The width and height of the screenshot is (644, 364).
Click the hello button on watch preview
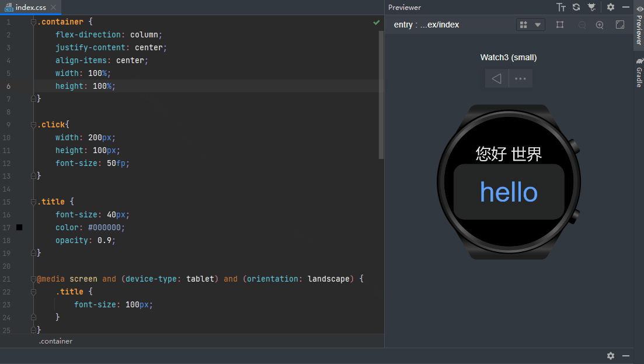click(x=509, y=192)
